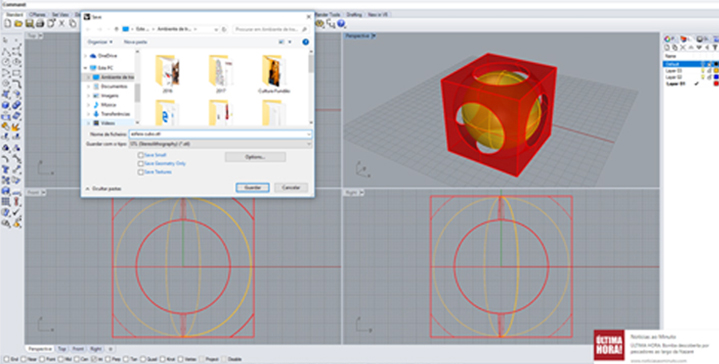Click the Options... button
719x364 pixels.
(255, 157)
